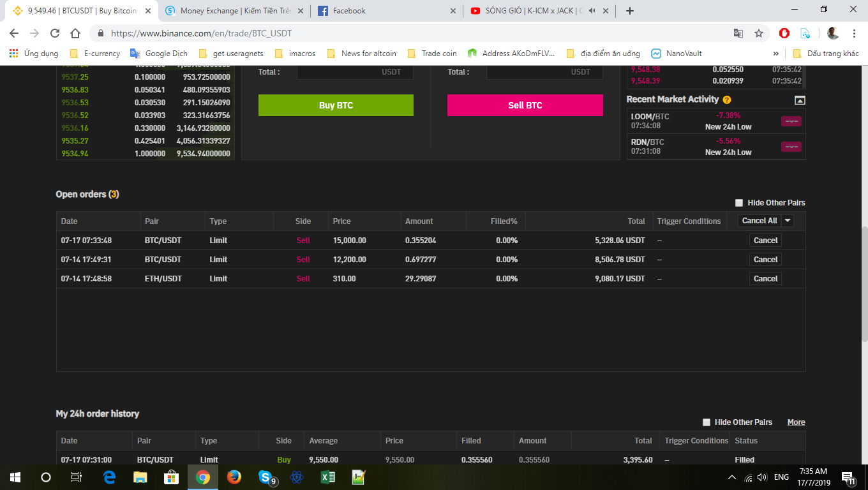The height and width of the screenshot is (490, 868).
Task: Open the RDN/BTC market activity entry
Action: (x=716, y=147)
